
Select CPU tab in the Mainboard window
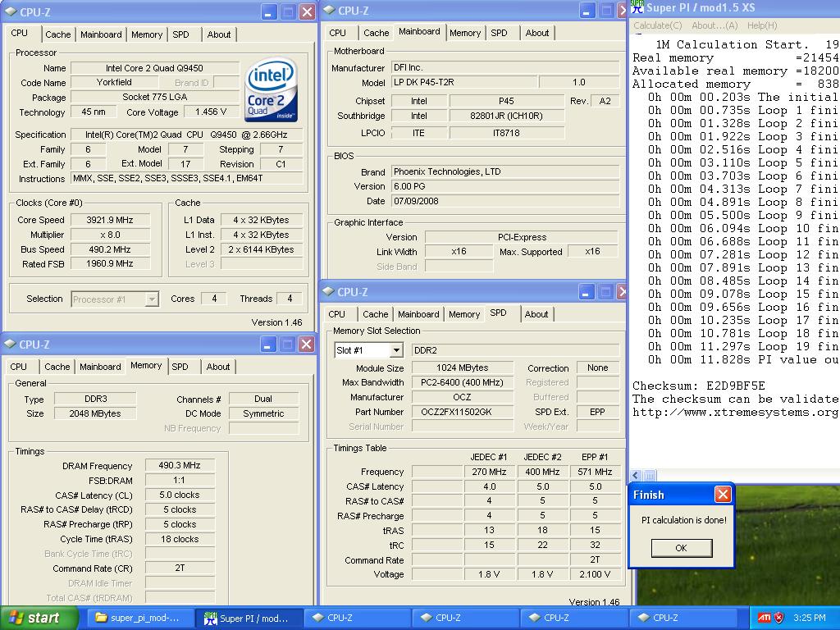click(337, 33)
